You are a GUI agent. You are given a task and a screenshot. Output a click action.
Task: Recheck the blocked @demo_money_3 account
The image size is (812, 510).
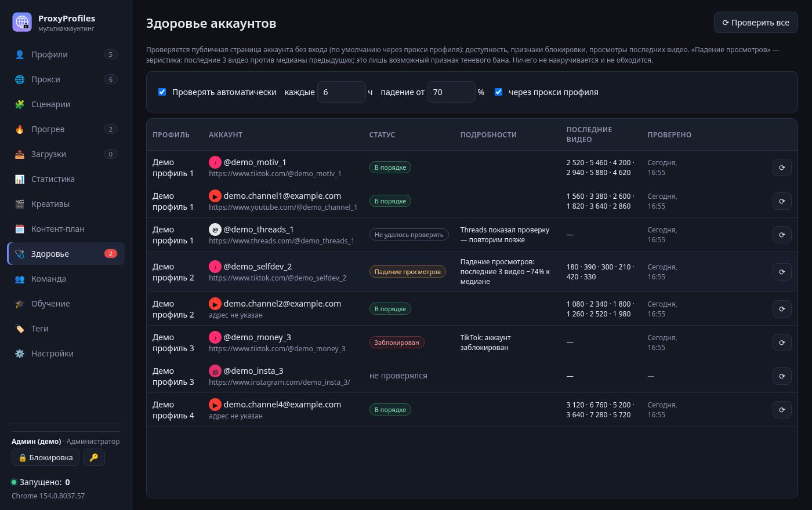coord(782,343)
